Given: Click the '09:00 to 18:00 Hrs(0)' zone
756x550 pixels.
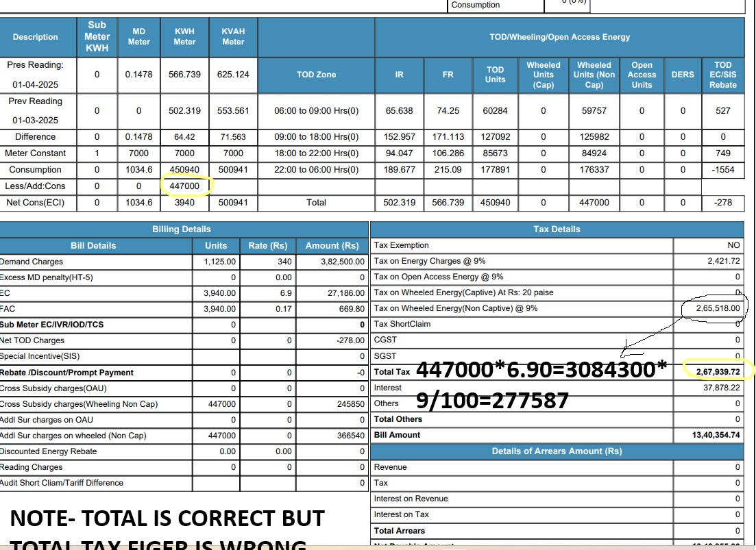Looking at the screenshot, I should pos(316,137).
